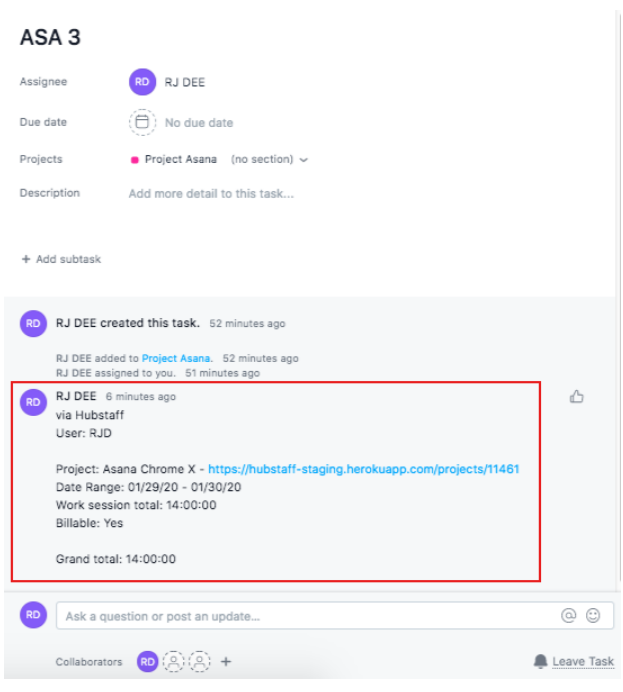The width and height of the screenshot is (623, 692).
Task: Click the RD collaborator avatar
Action: coord(148,662)
